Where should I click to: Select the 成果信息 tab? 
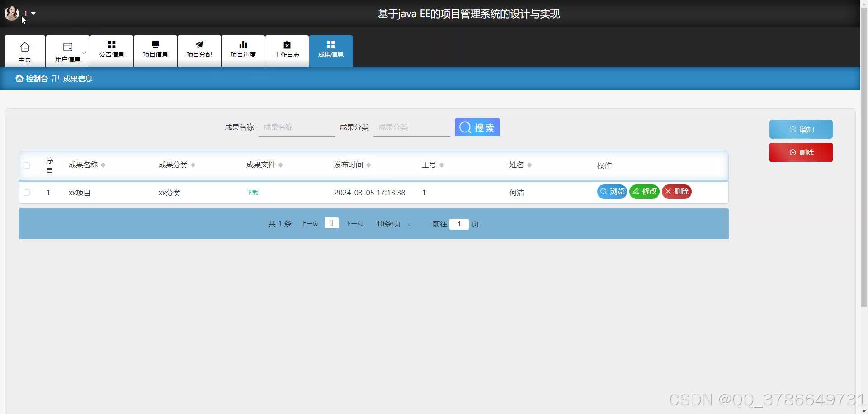tap(330, 51)
